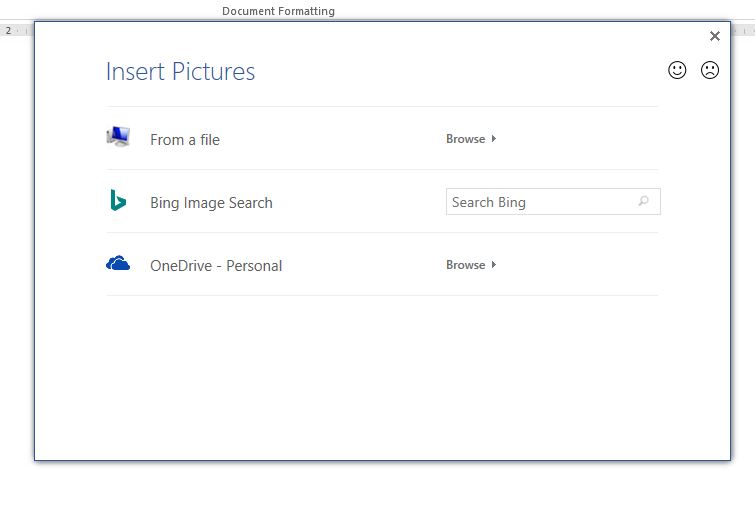This screenshot has width=755, height=507.
Task: Click the Bing logo icon
Action: coord(118,201)
